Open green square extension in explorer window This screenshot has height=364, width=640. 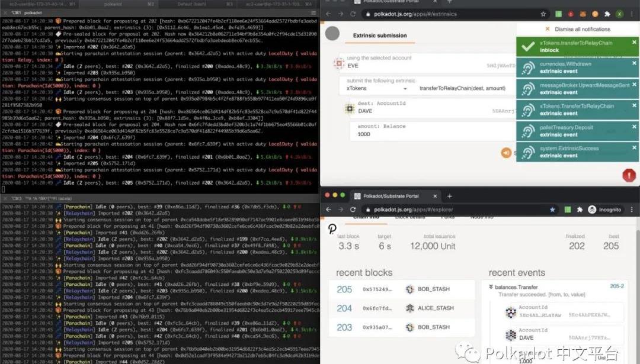point(567,210)
